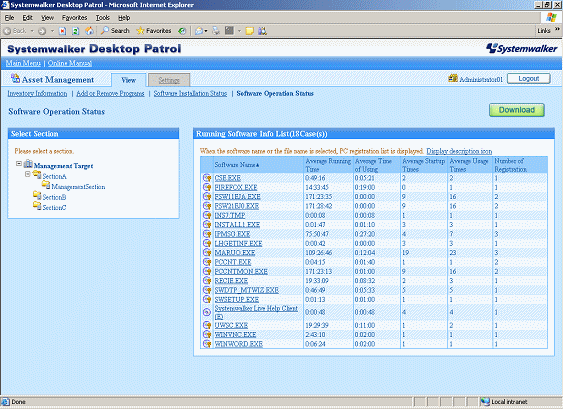This screenshot has height=409, width=563.
Task: Click the Logout button
Action: (529, 78)
